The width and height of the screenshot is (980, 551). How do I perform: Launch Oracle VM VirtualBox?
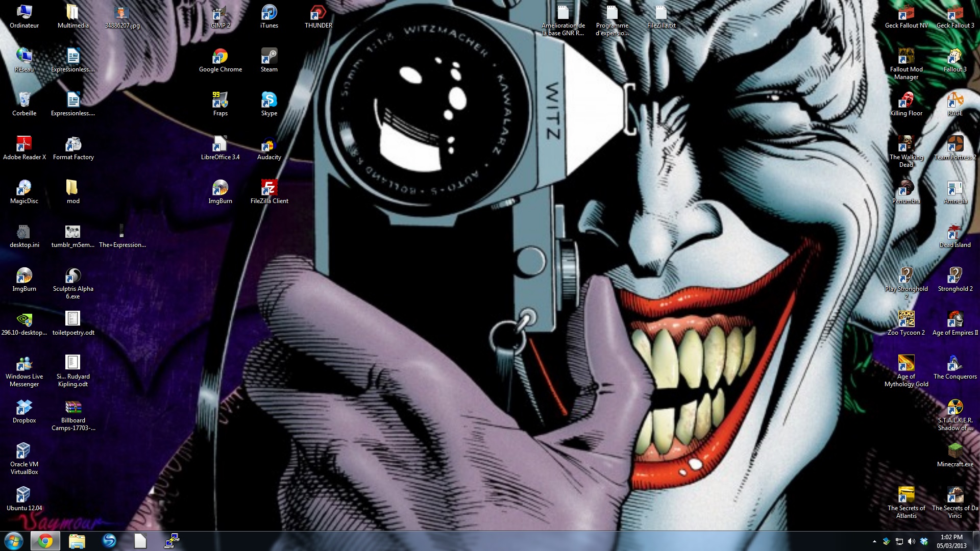(24, 459)
